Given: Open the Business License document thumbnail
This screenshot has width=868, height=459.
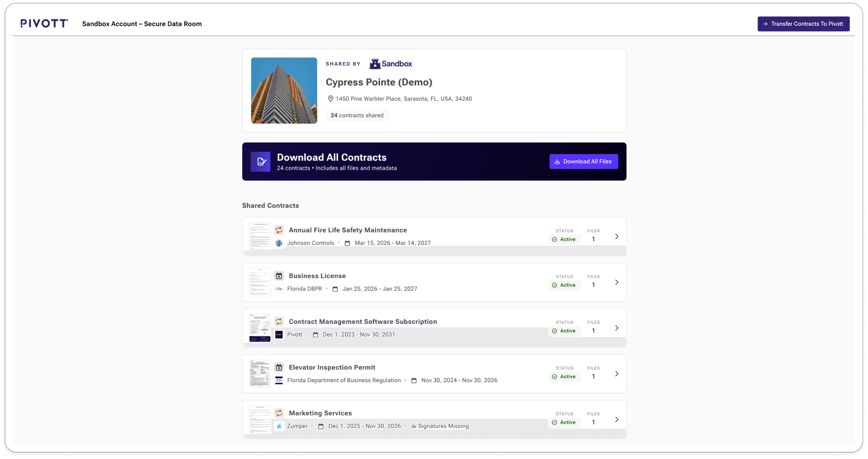Looking at the screenshot, I should pos(260,282).
